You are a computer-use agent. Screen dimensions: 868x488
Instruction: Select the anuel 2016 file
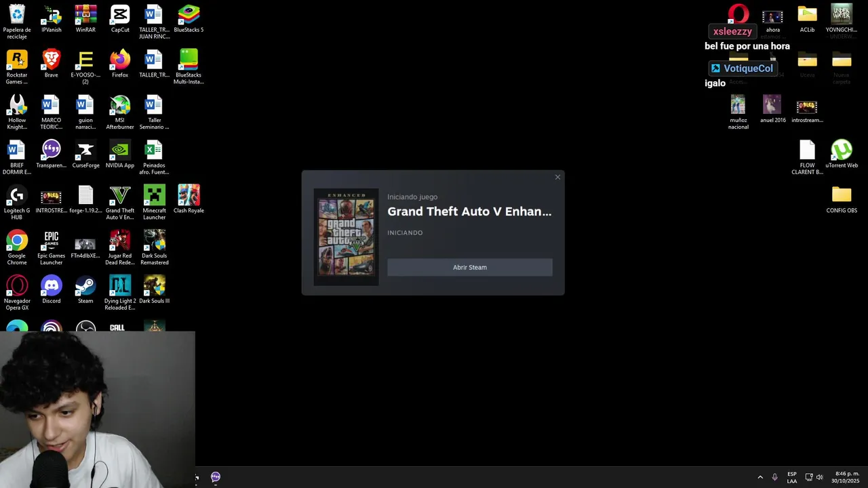tap(772, 110)
